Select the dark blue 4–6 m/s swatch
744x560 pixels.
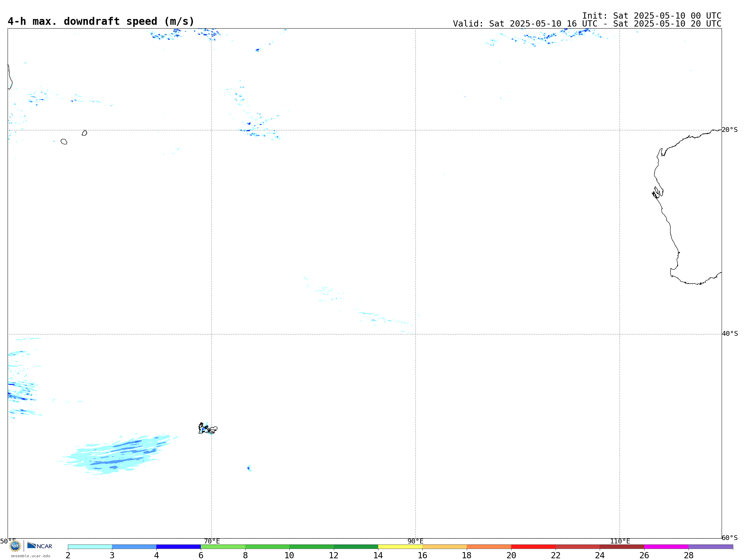tap(178, 547)
